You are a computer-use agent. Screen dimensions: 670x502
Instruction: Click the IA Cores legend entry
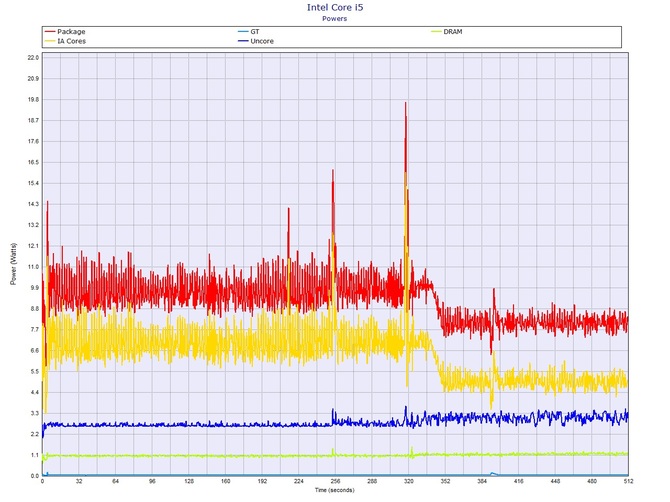pos(65,41)
